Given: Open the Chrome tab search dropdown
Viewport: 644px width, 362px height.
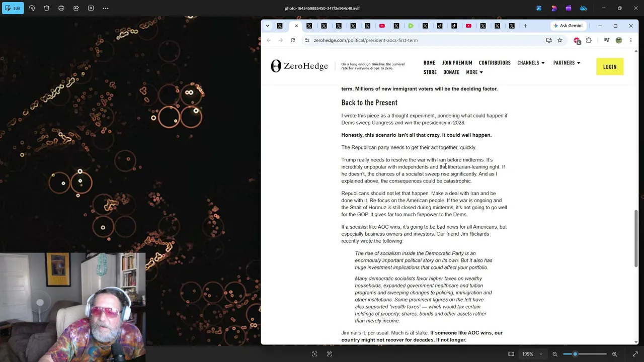Looking at the screenshot, I should click(x=267, y=26).
